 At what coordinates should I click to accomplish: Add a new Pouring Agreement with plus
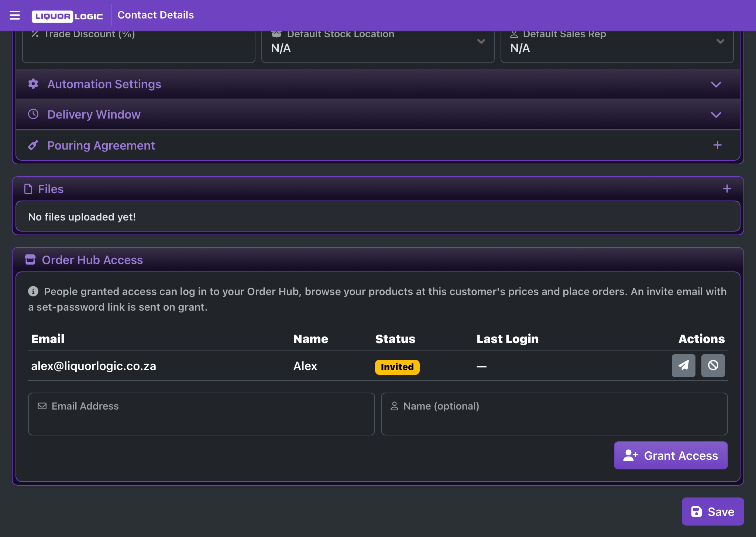coord(717,145)
